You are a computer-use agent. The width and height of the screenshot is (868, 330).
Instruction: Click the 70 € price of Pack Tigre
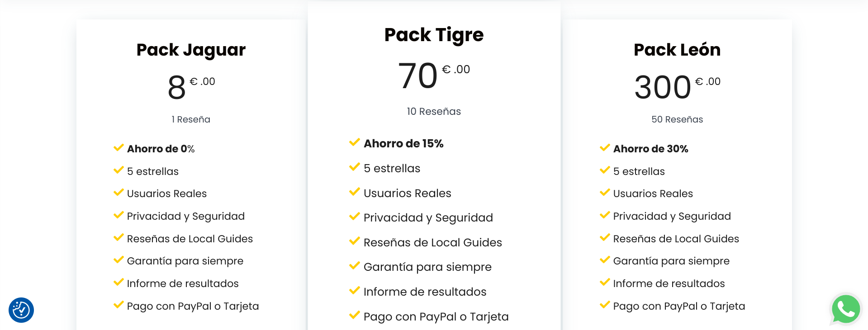tap(418, 76)
